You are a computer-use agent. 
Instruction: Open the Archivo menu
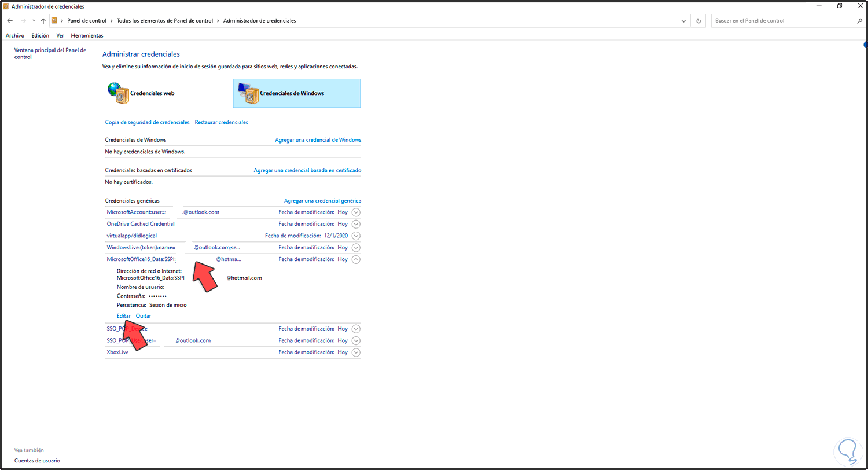15,35
